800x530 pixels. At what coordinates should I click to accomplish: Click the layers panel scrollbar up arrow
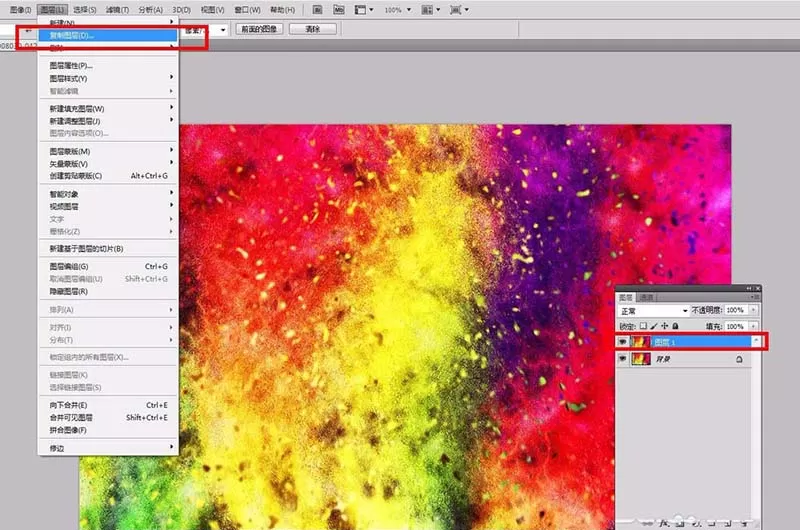pos(756,341)
